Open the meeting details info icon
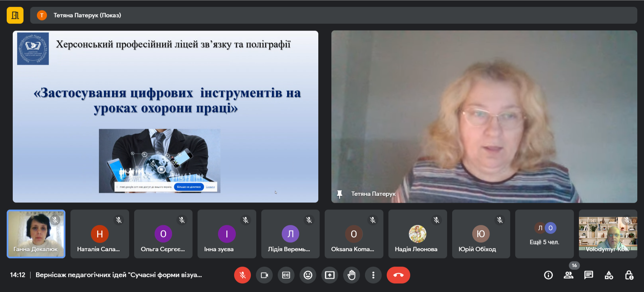Viewport: 644px width, 292px height. coord(548,276)
